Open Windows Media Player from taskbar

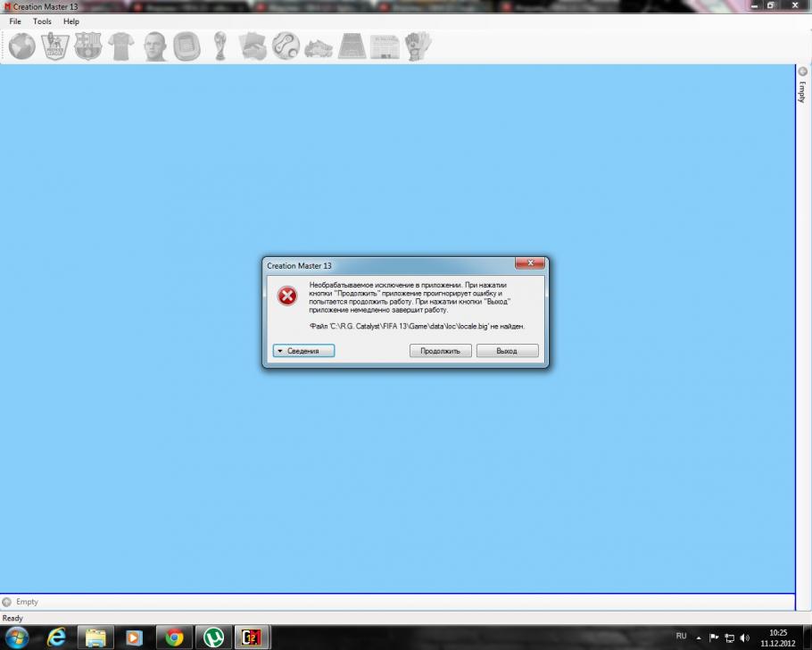pyautogui.click(x=134, y=637)
